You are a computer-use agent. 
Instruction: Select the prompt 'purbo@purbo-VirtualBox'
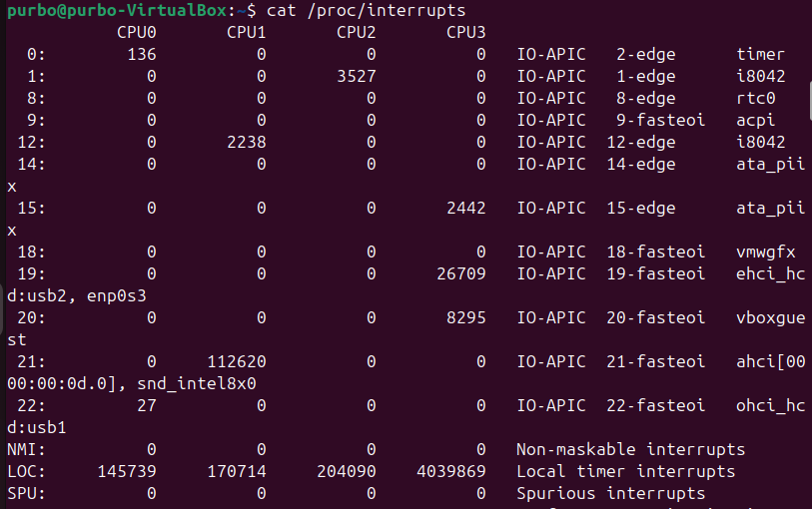117,10
